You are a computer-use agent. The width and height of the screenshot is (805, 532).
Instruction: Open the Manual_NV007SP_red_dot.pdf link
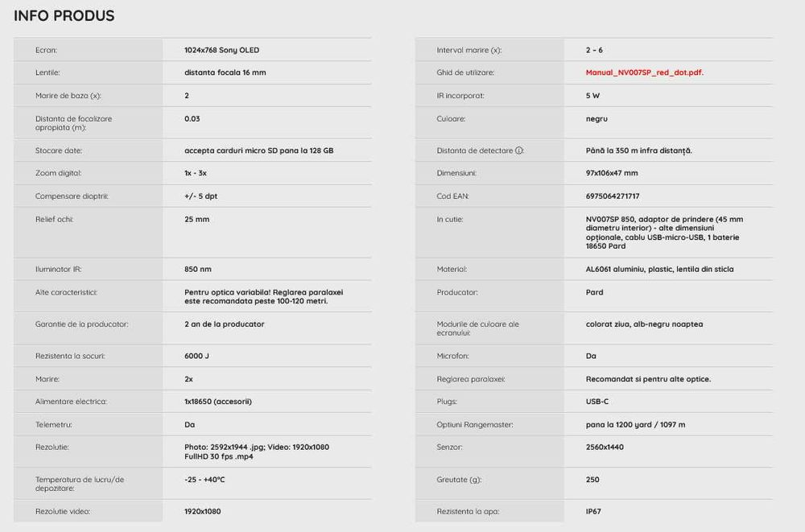(x=645, y=72)
